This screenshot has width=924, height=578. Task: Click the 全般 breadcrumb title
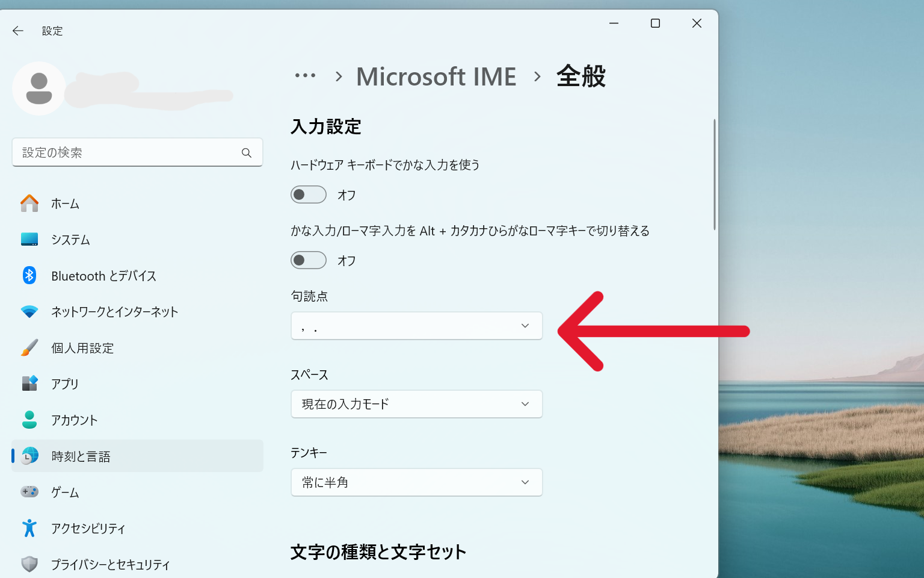pyautogui.click(x=581, y=76)
